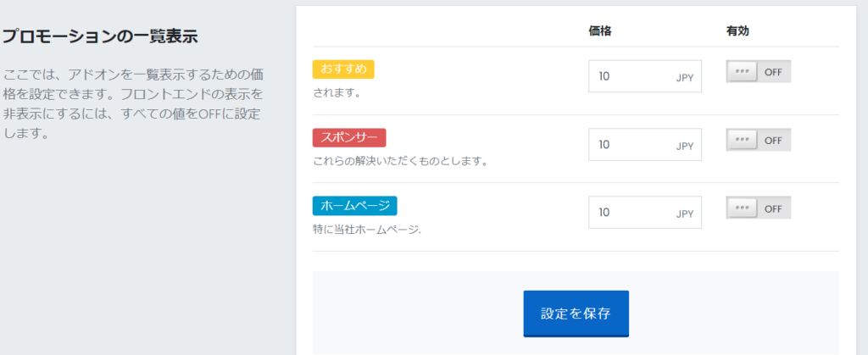Click the ホームページ price input field
This screenshot has width=868, height=355.
(x=645, y=213)
